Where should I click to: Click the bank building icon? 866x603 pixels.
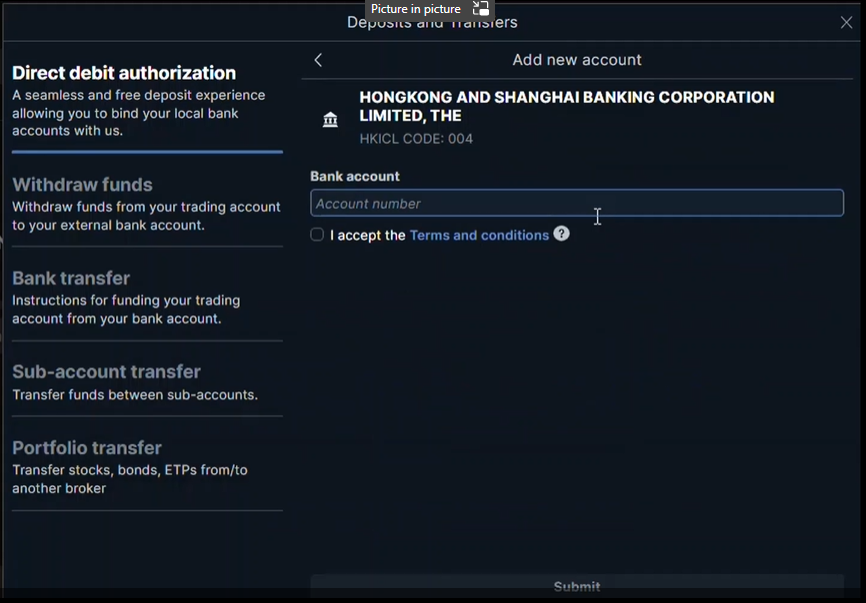(x=330, y=119)
